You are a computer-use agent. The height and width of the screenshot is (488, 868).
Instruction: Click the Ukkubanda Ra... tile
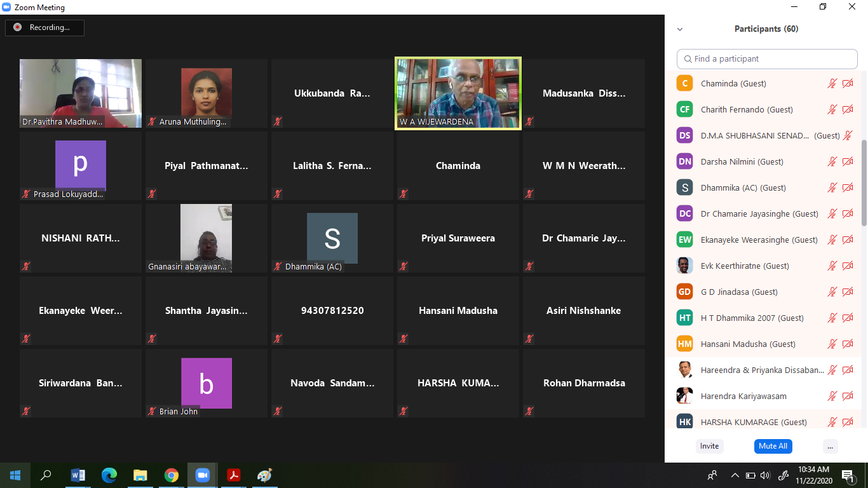[x=332, y=93]
